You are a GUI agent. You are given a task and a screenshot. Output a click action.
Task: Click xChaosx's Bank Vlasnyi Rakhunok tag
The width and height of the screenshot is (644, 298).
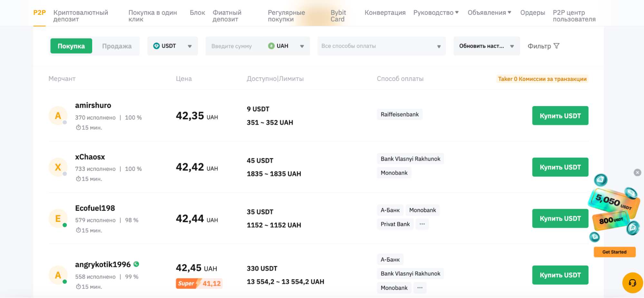[410, 159]
